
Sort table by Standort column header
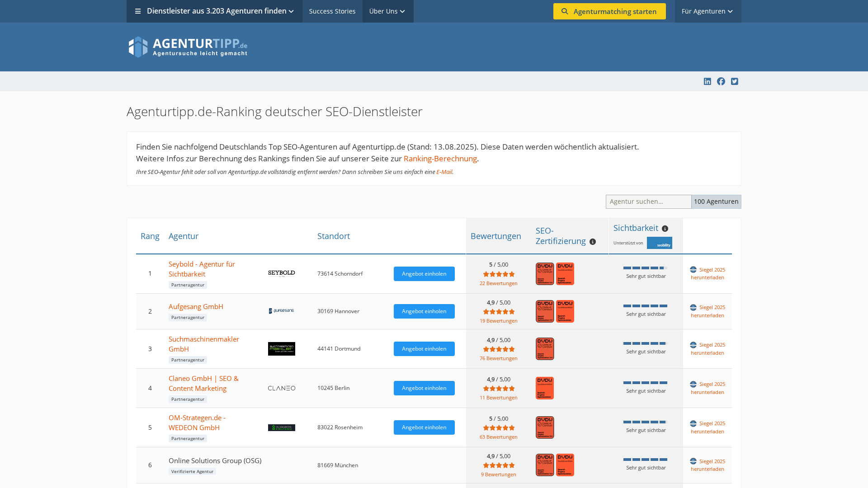333,236
